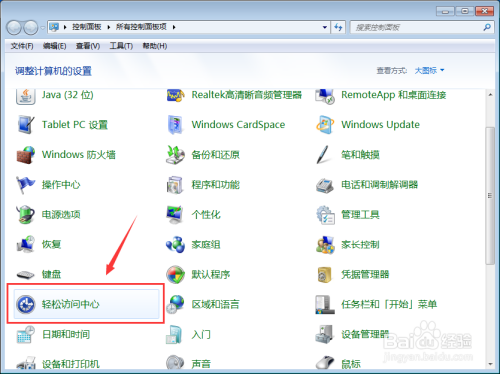Open the recent pages dropdown beside navigation buttons
500x374 pixels.
pos(43,28)
